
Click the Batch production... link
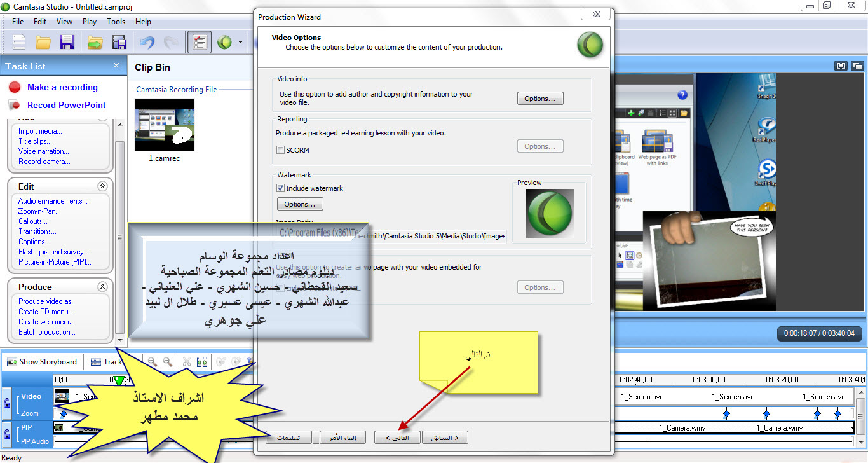click(47, 332)
